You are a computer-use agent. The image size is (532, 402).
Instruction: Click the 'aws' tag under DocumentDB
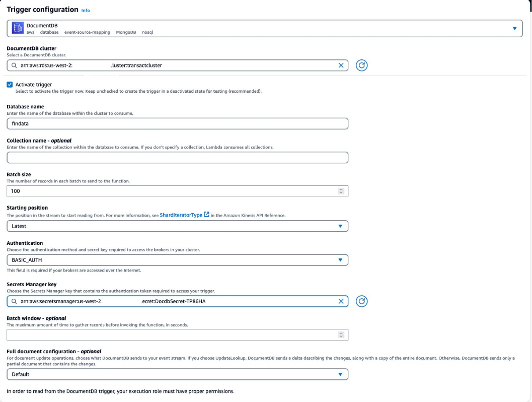31,32
